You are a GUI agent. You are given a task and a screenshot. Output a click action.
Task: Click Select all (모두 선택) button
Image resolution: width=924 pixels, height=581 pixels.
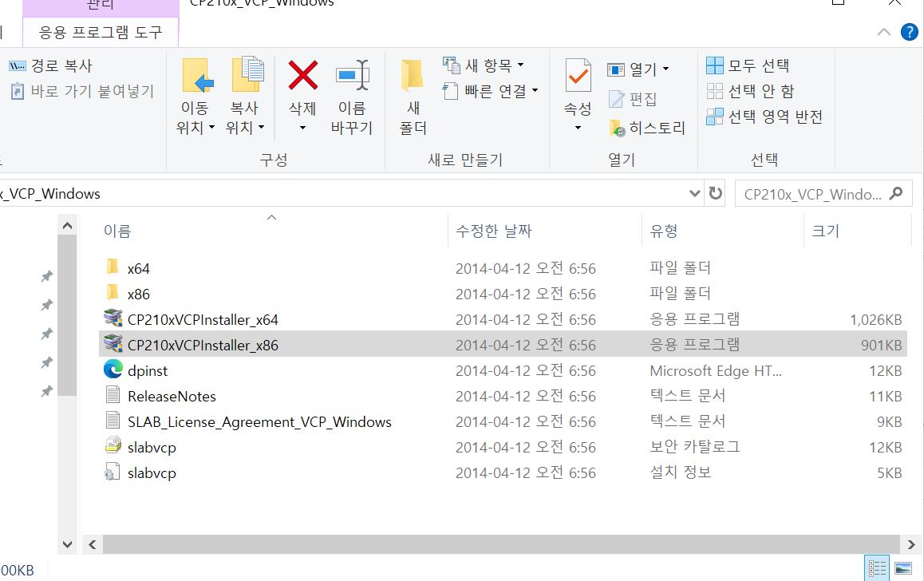tap(748, 65)
